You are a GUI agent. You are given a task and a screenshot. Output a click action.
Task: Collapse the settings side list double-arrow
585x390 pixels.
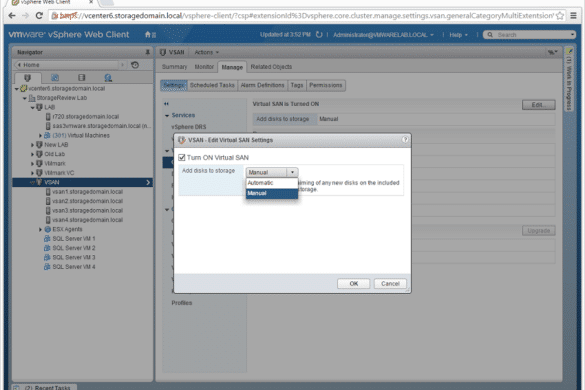(166, 104)
